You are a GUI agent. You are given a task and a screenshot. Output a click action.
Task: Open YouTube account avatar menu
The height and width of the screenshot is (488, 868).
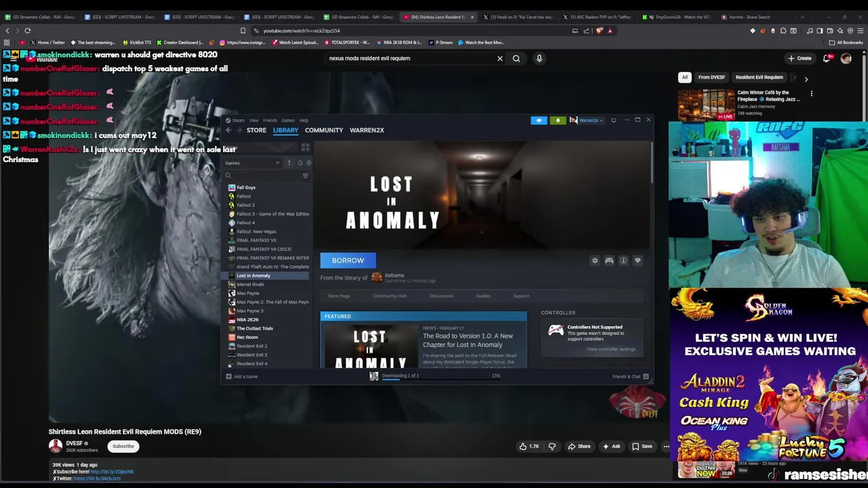click(x=846, y=58)
